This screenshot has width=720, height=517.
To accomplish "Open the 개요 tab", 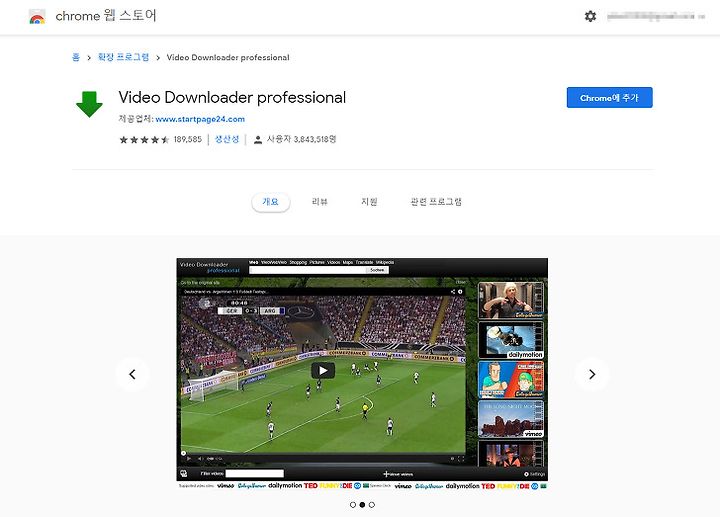I will tap(270, 202).
